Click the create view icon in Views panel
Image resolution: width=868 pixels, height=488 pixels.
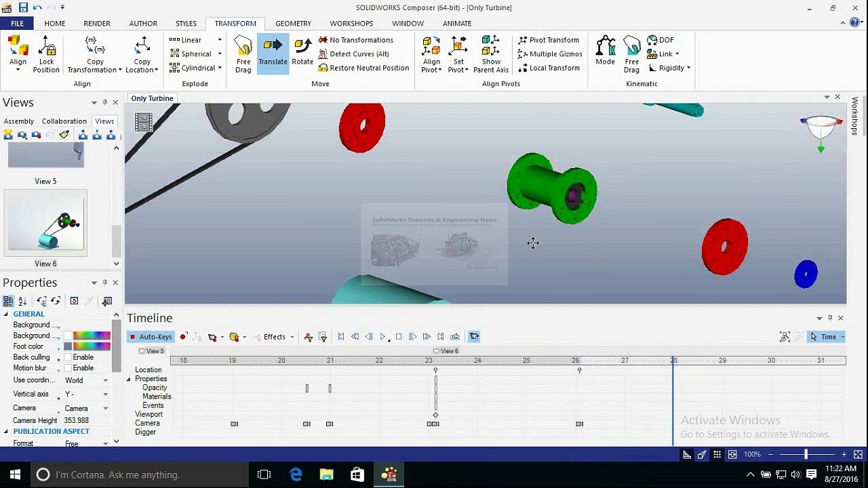(x=8, y=135)
